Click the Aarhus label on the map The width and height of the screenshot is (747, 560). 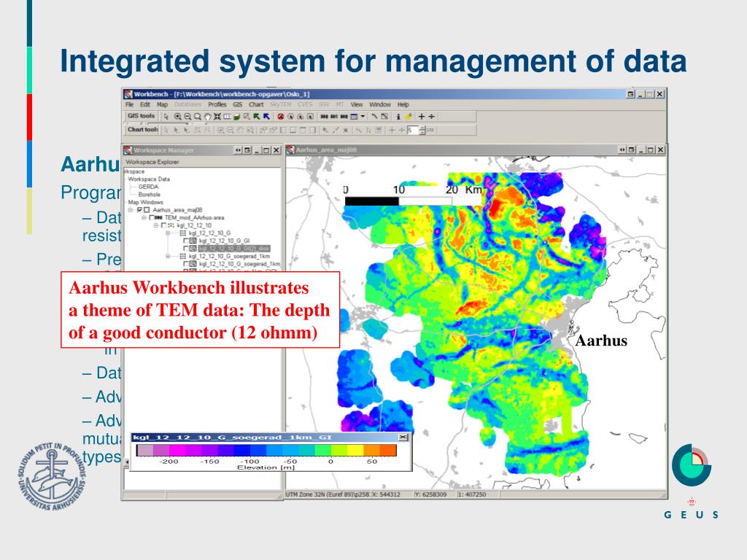click(601, 341)
